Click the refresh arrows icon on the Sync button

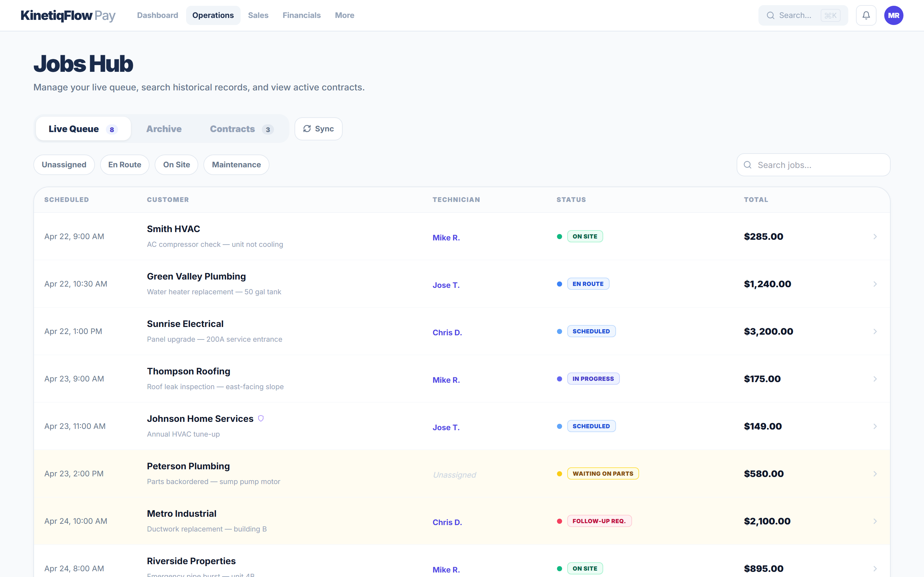click(x=307, y=129)
